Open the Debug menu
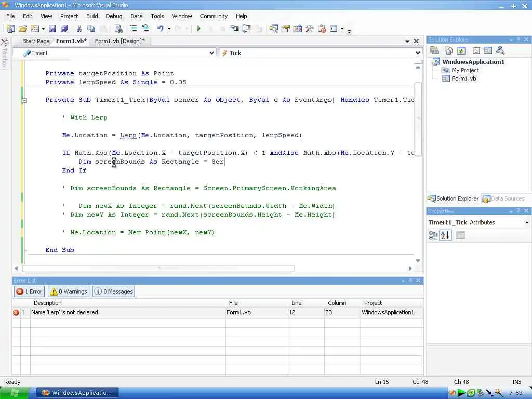Image resolution: width=532 pixels, height=399 pixels. point(114,16)
